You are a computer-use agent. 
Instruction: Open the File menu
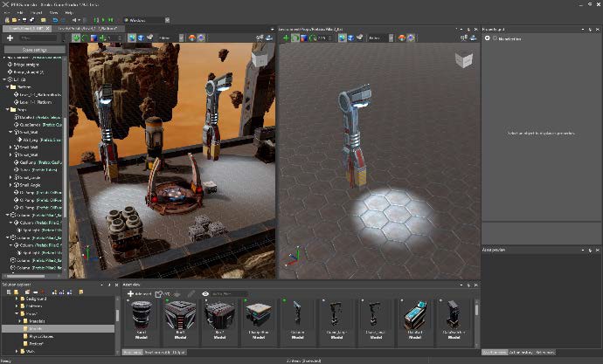(6, 14)
